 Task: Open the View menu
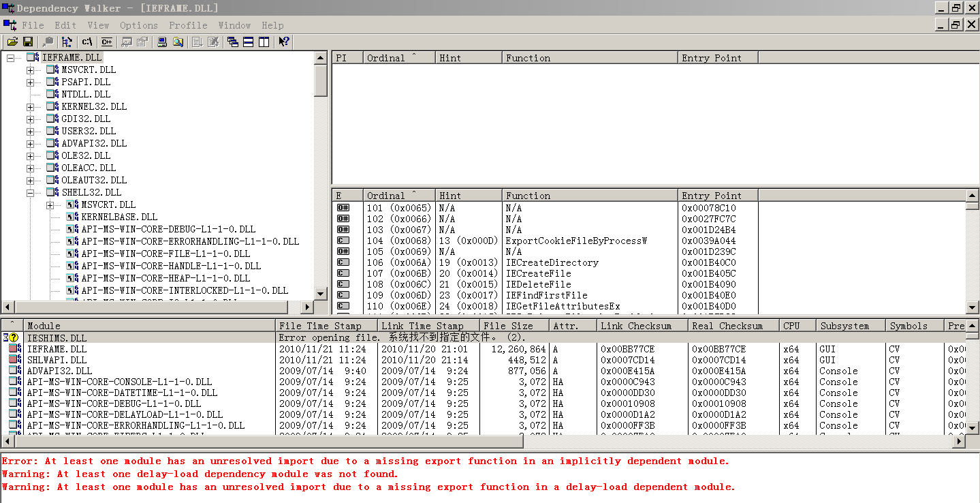point(98,25)
